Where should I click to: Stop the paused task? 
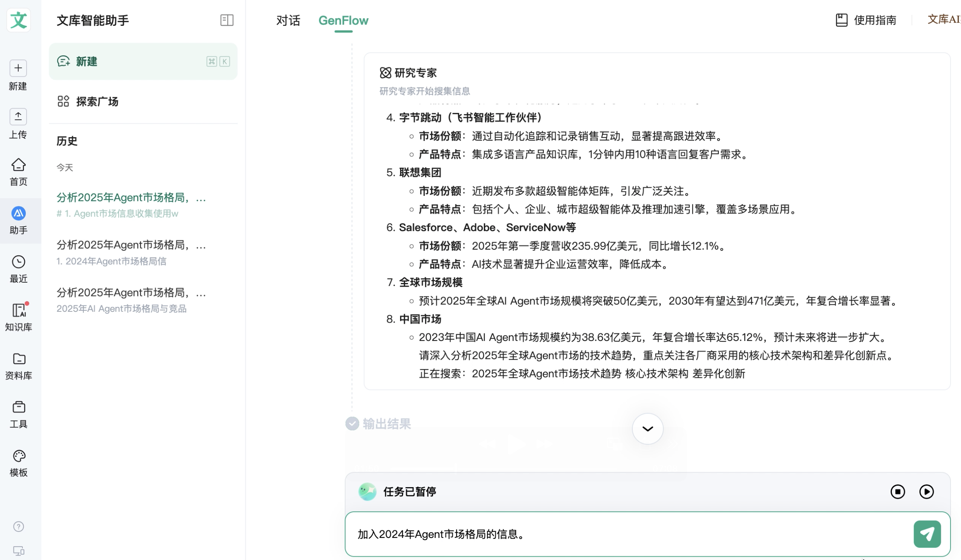point(897,492)
